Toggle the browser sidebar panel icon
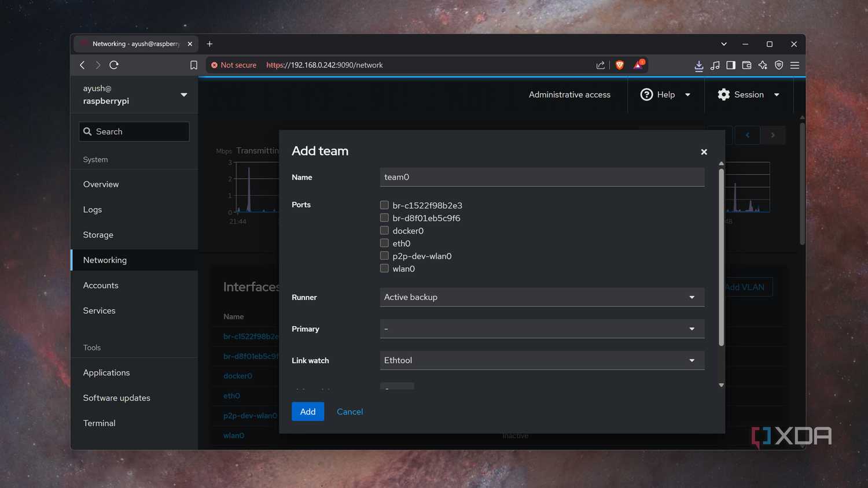This screenshot has width=868, height=488. pyautogui.click(x=731, y=65)
